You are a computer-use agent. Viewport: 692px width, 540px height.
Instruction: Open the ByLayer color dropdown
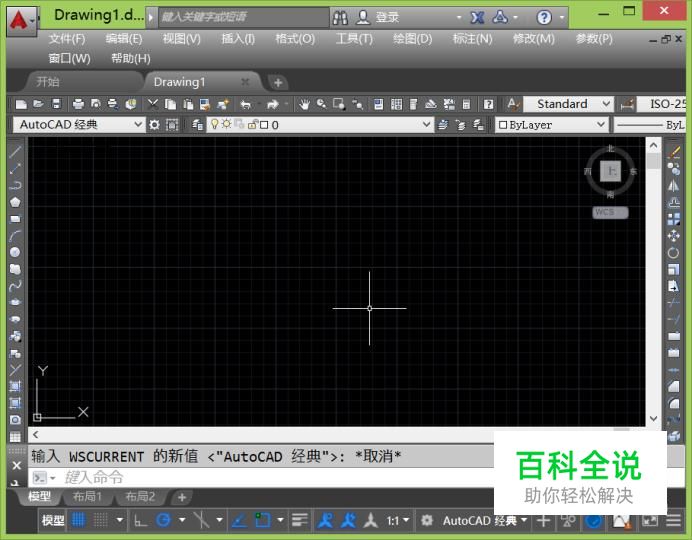tap(552, 125)
